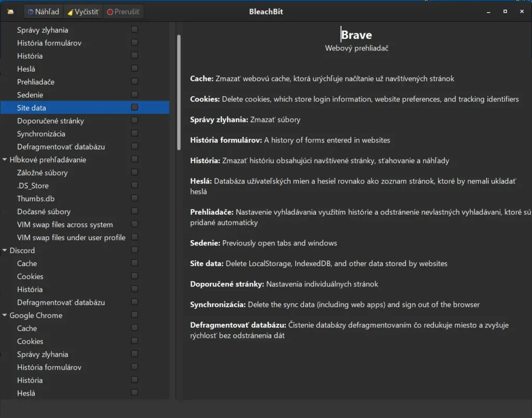This screenshot has width=532, height=418.
Task: Enable the Site data checkbox
Action: [135, 107]
